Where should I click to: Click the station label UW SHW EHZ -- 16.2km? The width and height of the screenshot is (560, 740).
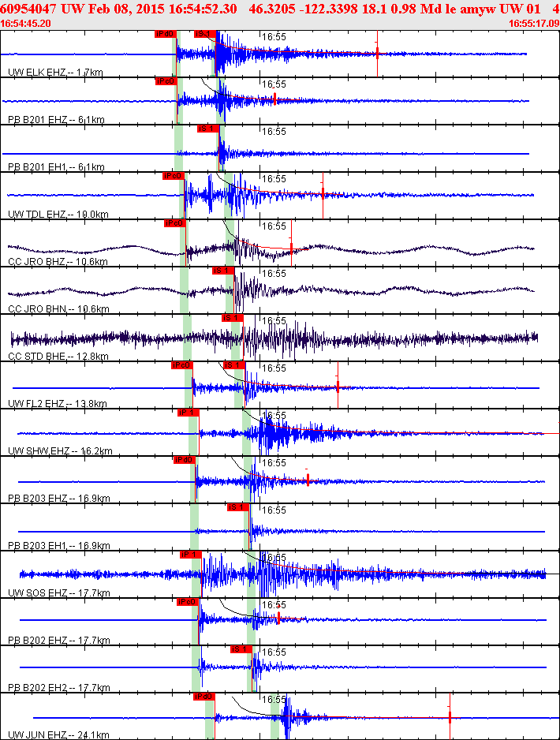[61, 450]
